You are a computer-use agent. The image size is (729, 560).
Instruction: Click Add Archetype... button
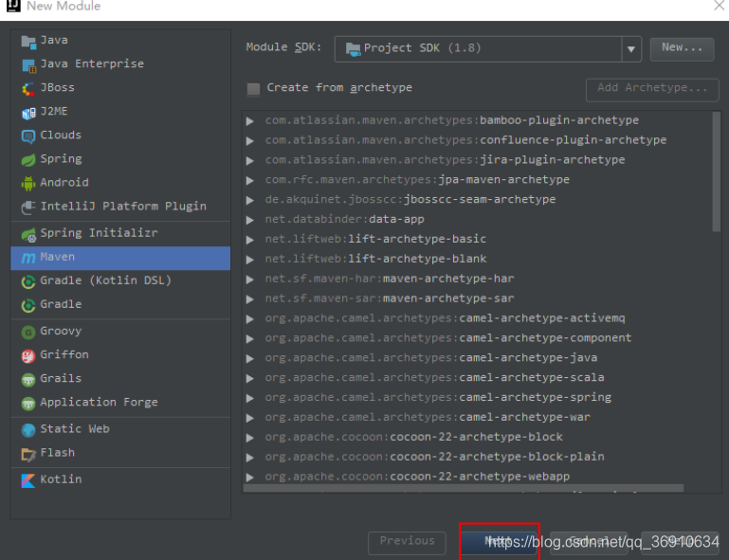pos(652,90)
